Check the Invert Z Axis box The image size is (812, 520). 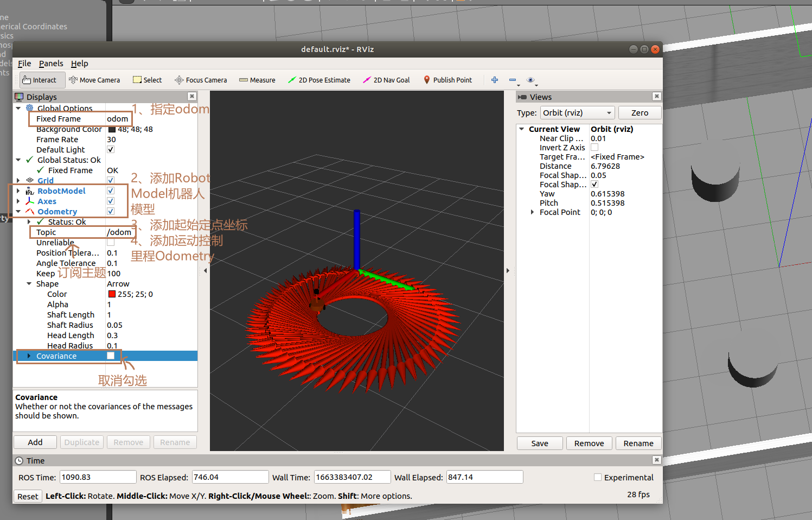594,147
